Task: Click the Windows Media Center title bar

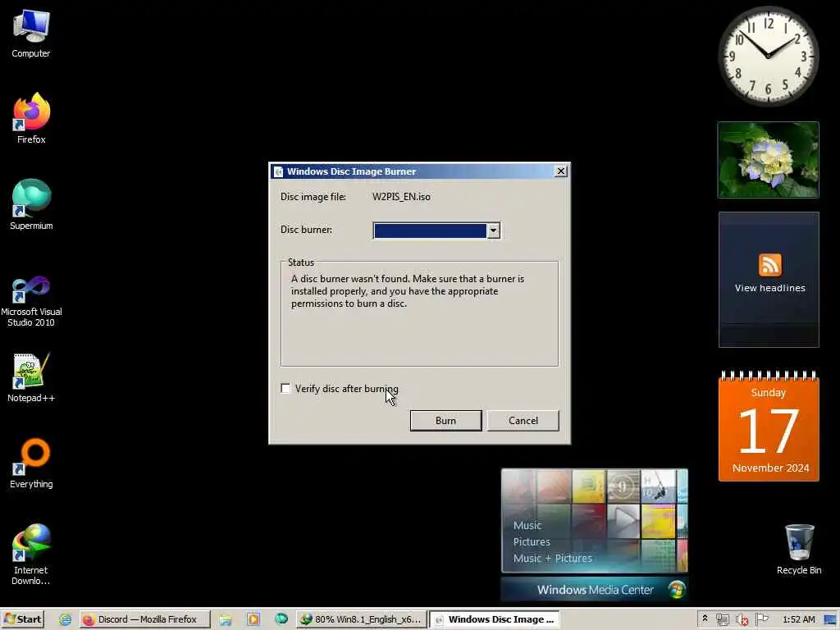Action: 594,589
